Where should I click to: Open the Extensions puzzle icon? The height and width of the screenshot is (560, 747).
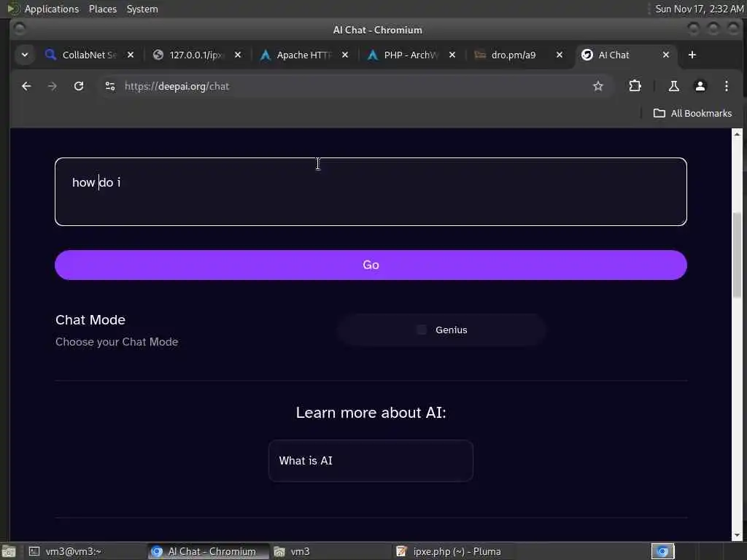pyautogui.click(x=635, y=86)
